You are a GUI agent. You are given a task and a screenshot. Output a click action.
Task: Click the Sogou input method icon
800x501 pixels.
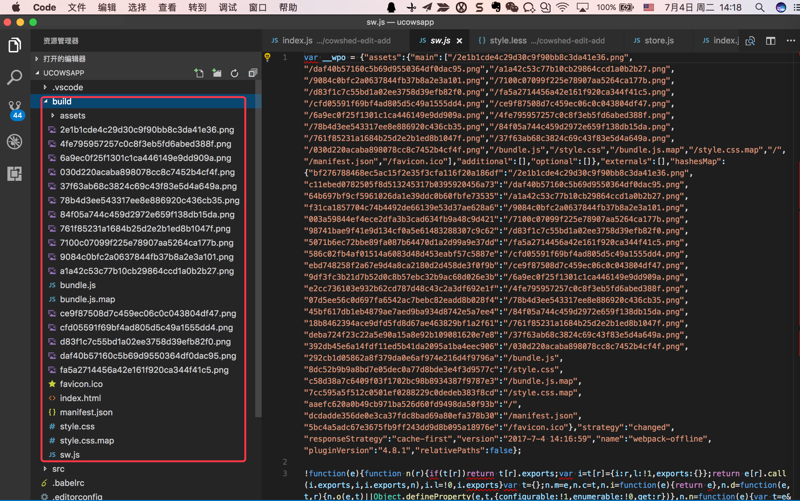click(x=479, y=7)
